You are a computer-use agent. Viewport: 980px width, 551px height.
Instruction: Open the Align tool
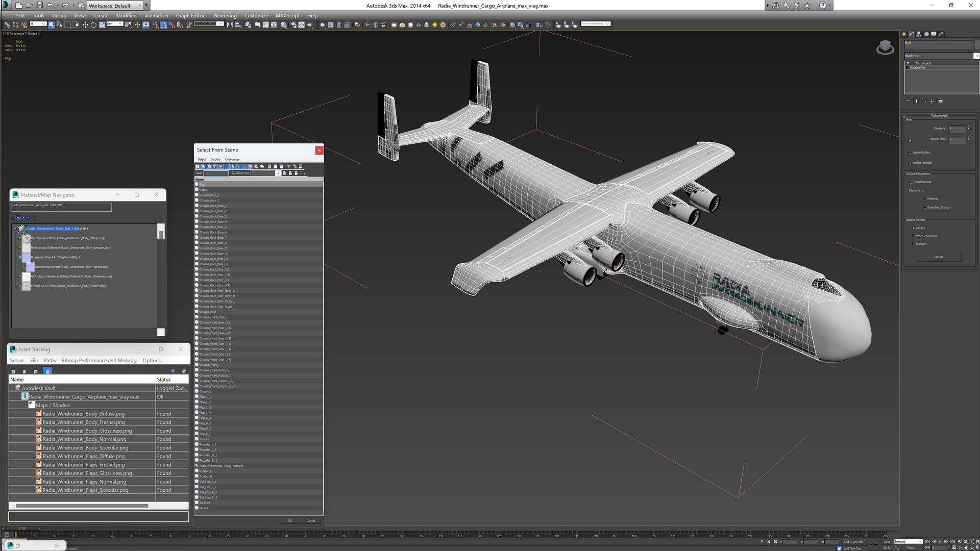238,24
